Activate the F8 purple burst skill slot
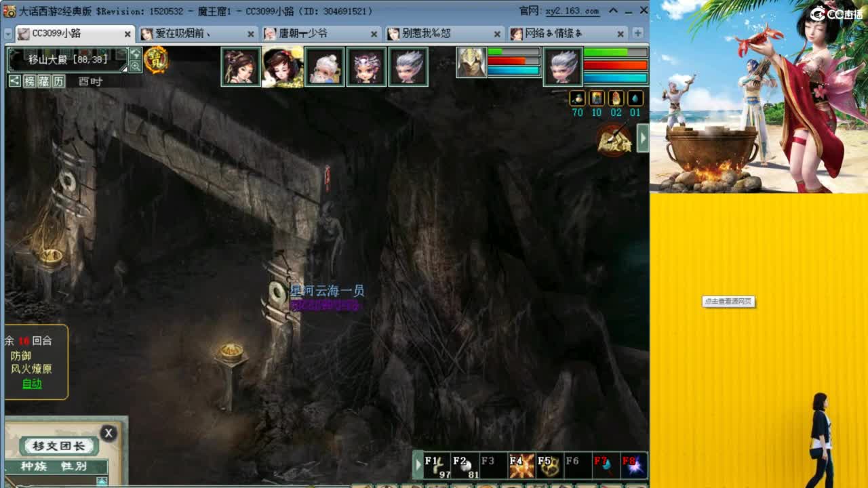Viewport: 868px width, 488px height. pos(633,466)
